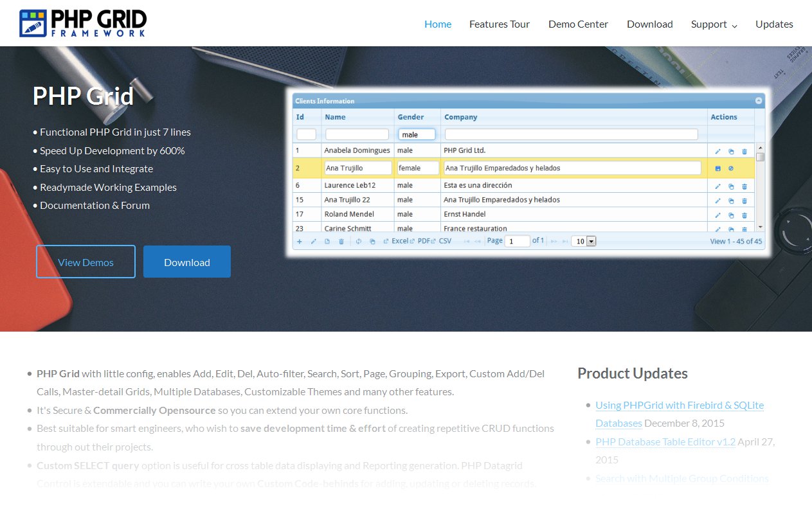Collapse the Clients Information panel
The width and height of the screenshot is (812, 518).
pos(757,101)
